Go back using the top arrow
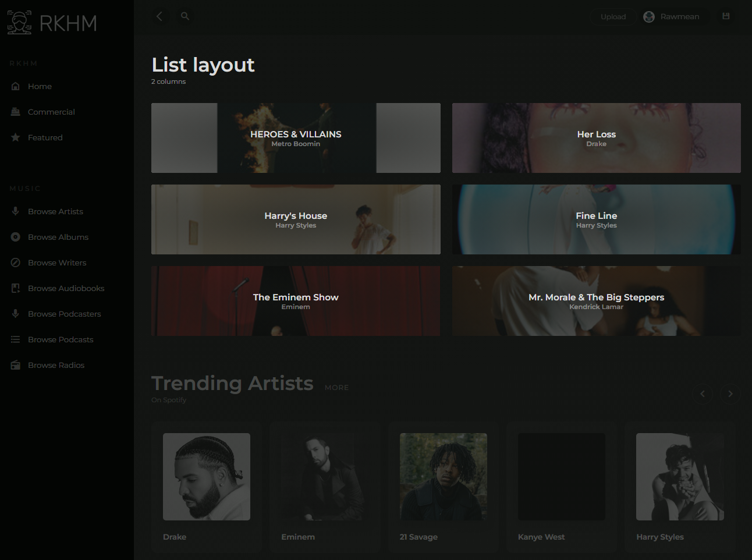Screen dimensions: 752x560 159,16
